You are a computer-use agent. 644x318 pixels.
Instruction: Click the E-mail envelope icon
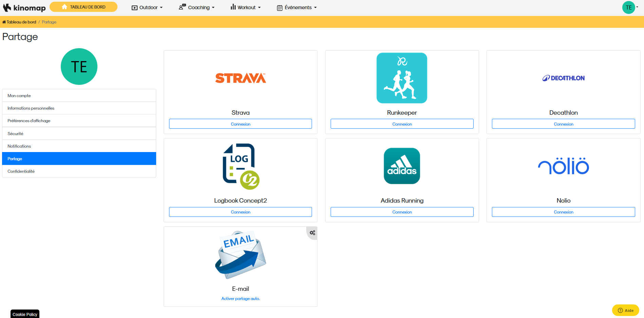pos(241,255)
